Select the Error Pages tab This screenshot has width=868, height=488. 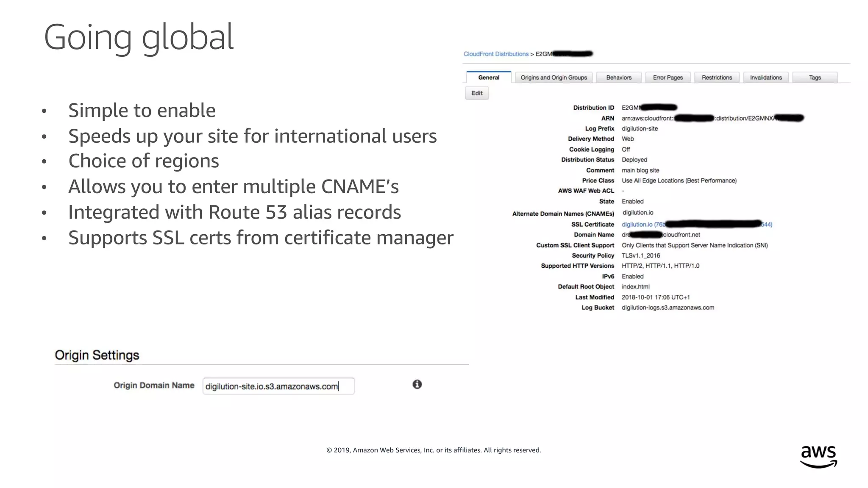[668, 78]
